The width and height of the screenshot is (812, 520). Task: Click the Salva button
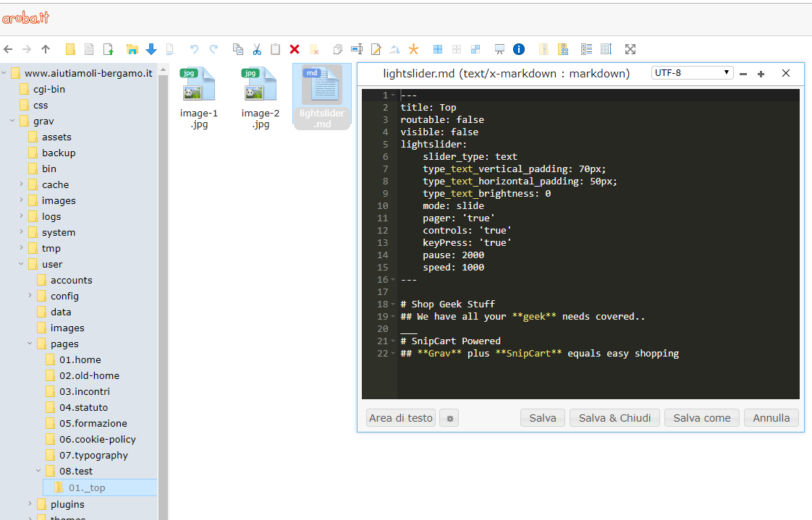[x=543, y=418]
